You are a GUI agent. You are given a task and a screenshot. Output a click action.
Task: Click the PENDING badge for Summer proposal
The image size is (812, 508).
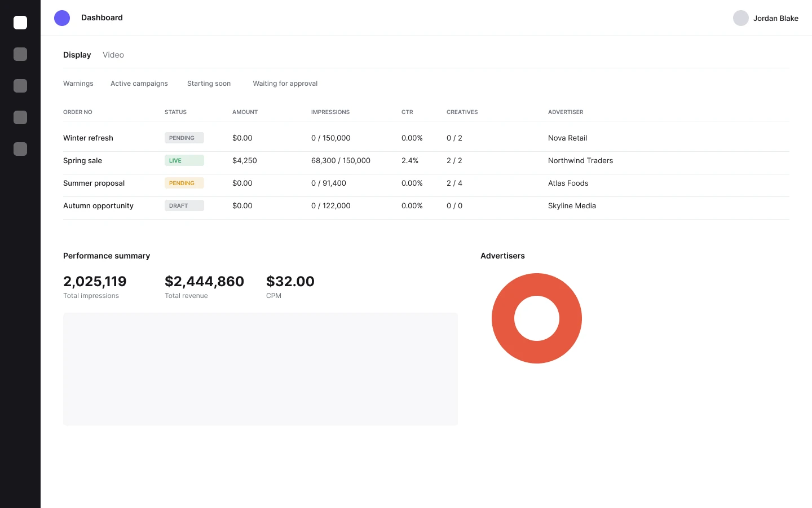[184, 183]
